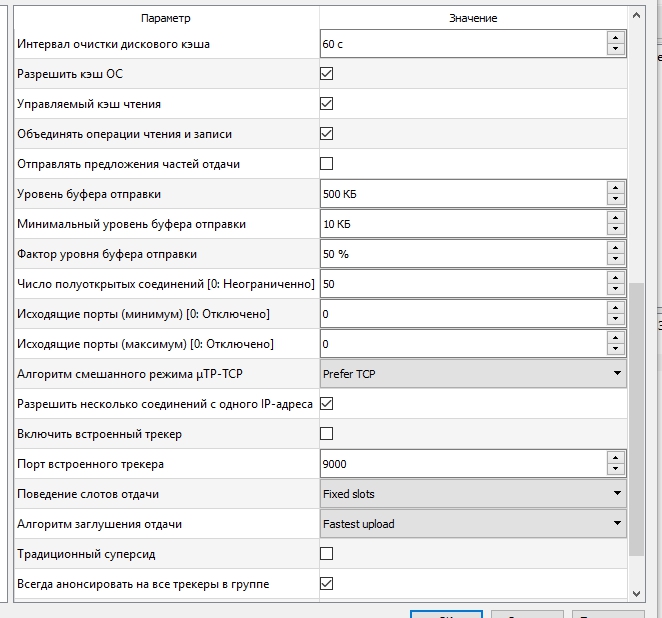
Task: Click the 'Значение' column header
Action: click(473, 18)
